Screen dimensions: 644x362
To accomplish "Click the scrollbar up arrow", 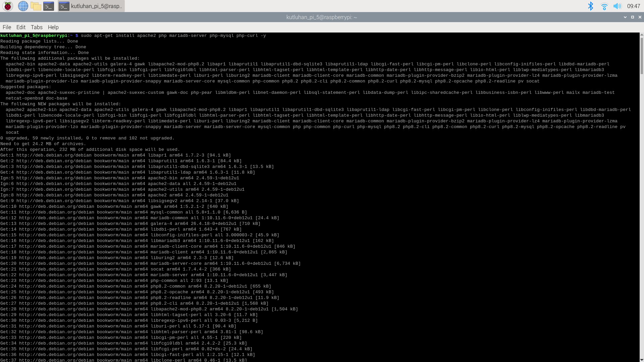I will tap(642, 35).
